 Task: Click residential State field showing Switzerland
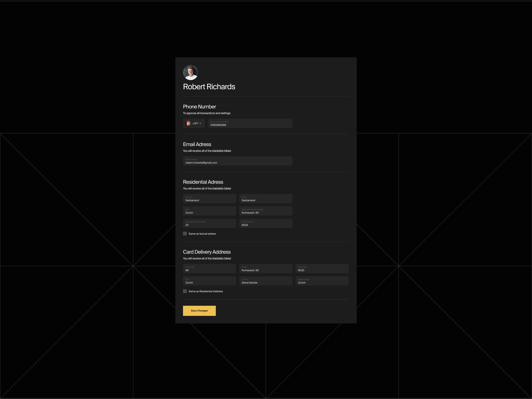[x=266, y=199]
